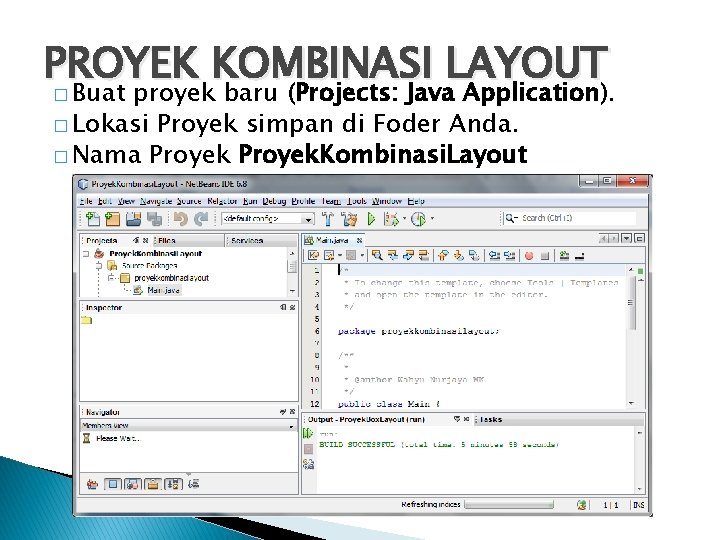
Task: Click the Comment line editor icon
Action: (x=564, y=255)
